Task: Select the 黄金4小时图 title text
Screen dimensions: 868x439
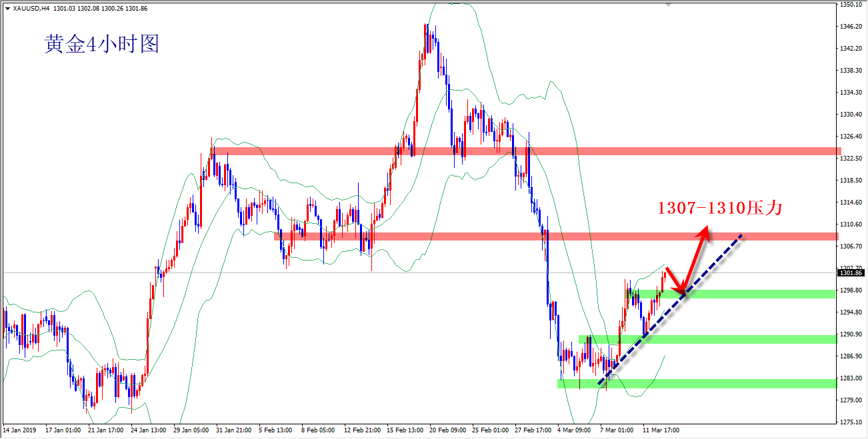Action: tap(101, 45)
